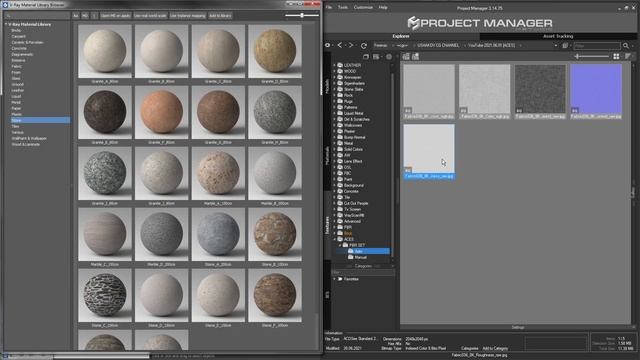Click the Add to Category link
This screenshot has height=360, width=640.
pos(495,348)
